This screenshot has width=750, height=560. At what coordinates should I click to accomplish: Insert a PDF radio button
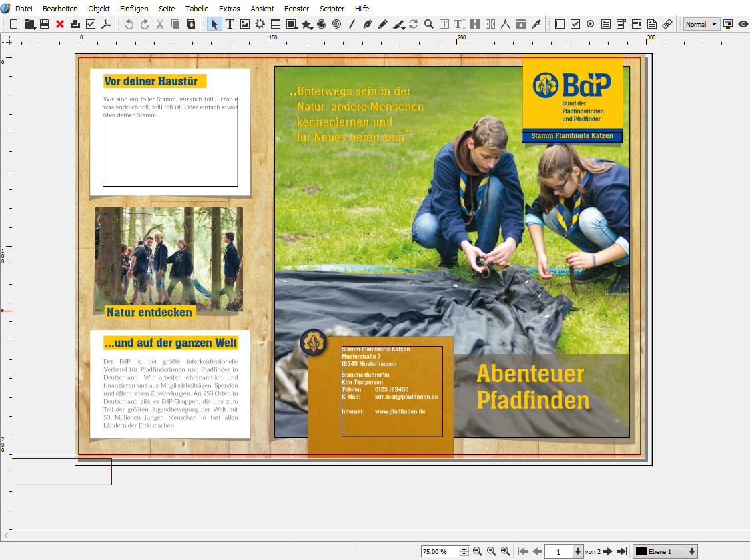click(x=591, y=24)
